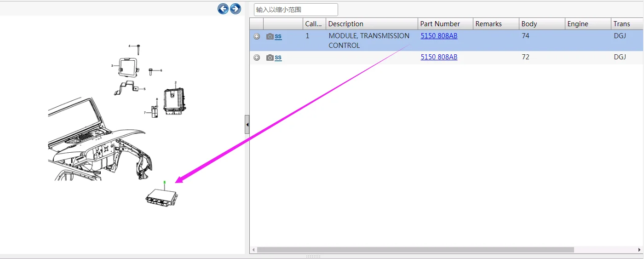Click part 7 small bracket in diagram
This screenshot has height=259, width=644.
tap(155, 111)
